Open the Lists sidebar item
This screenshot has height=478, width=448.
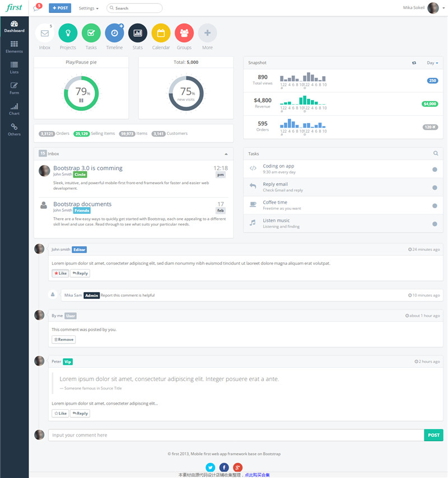pyautogui.click(x=15, y=68)
